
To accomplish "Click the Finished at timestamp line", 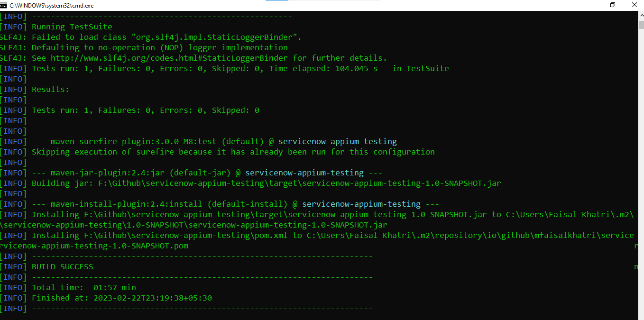I will click(121, 298).
